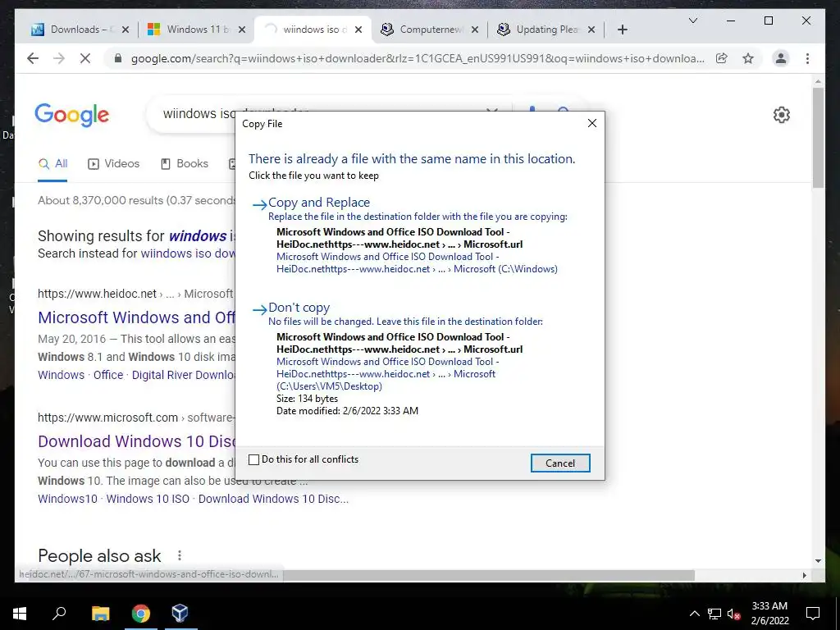
Task: Click the vertical scrollbar thumb
Action: (818, 138)
